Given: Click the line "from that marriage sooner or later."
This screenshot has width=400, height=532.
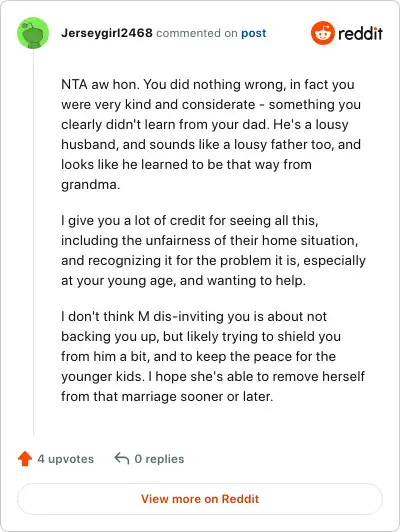Looking at the screenshot, I should 167,396.
